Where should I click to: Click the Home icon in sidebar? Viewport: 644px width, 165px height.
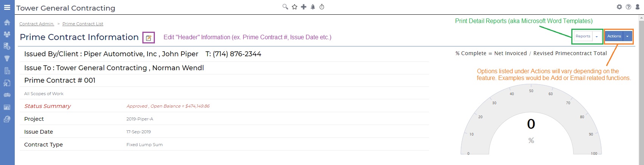pos(7,22)
